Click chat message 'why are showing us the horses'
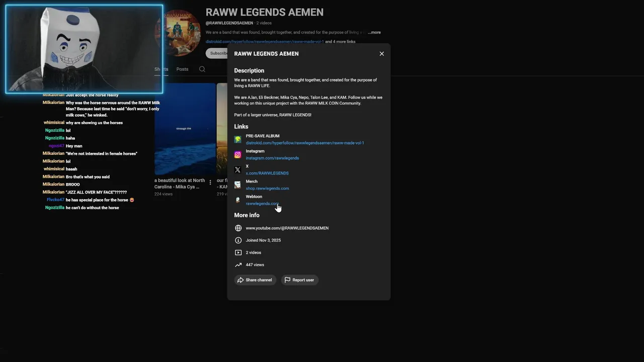644x362 pixels. point(94,123)
